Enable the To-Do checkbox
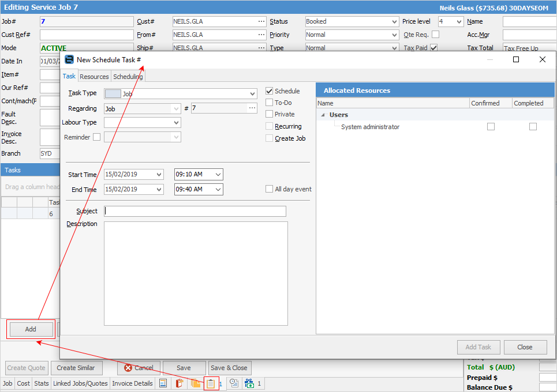The image size is (557, 392). (x=270, y=103)
